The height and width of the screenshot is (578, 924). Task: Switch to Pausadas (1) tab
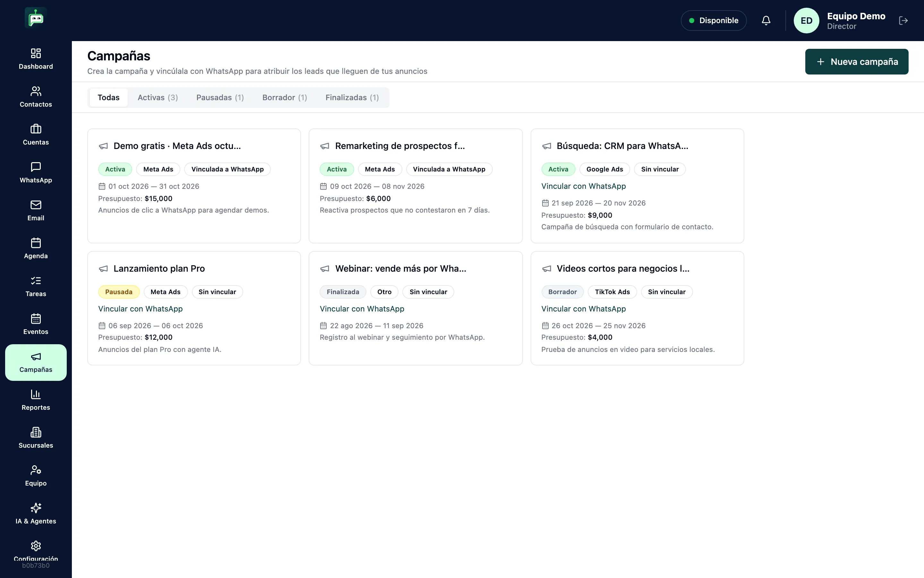point(220,98)
